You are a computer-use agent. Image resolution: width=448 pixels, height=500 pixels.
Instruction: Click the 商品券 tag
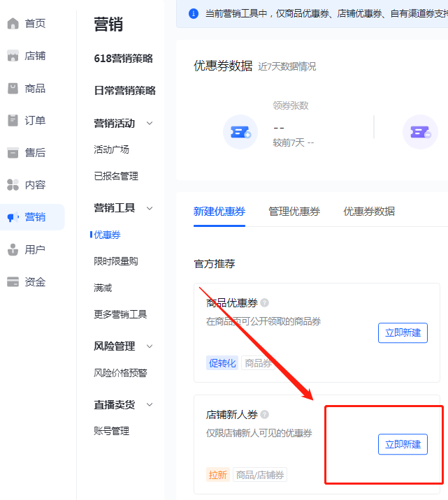click(258, 363)
